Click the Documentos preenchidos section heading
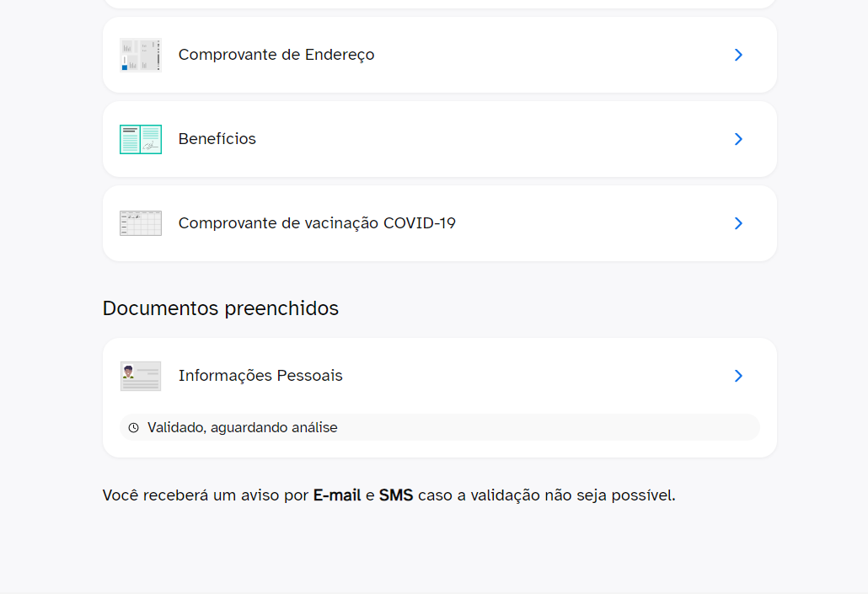 [x=221, y=308]
